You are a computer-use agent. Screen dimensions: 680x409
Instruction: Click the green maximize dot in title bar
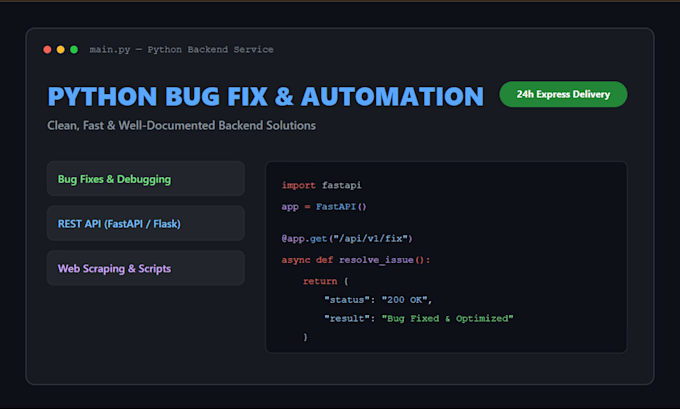point(74,49)
